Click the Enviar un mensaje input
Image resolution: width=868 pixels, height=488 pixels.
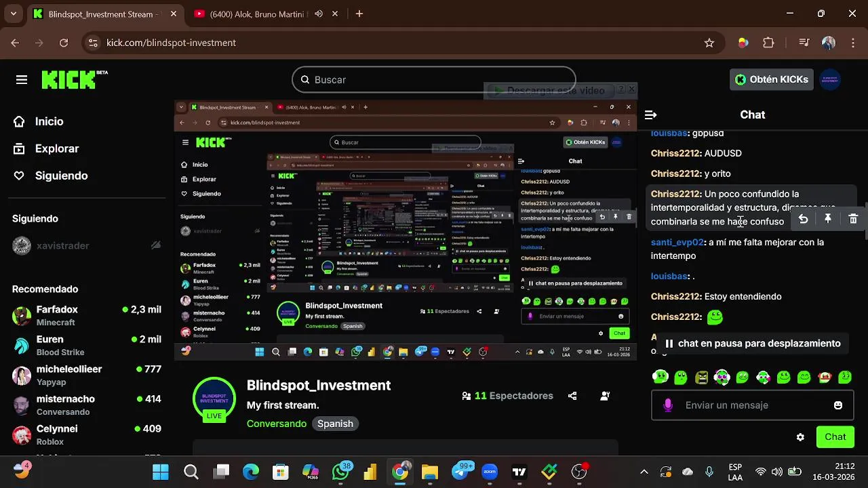[x=752, y=405]
